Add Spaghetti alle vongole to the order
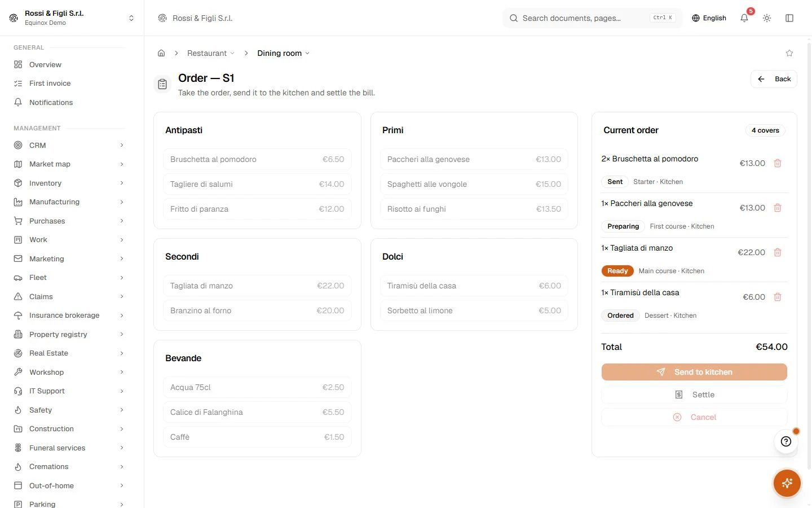The height and width of the screenshot is (508, 812). pyautogui.click(x=474, y=184)
